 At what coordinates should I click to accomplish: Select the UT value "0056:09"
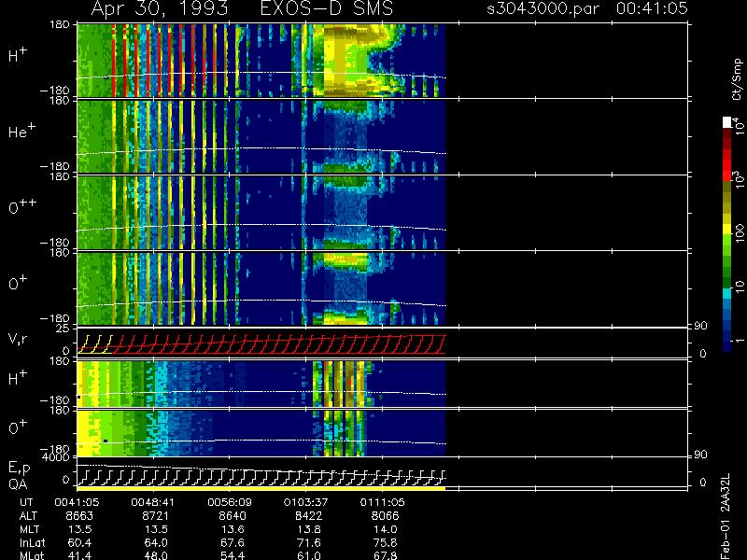(229, 502)
